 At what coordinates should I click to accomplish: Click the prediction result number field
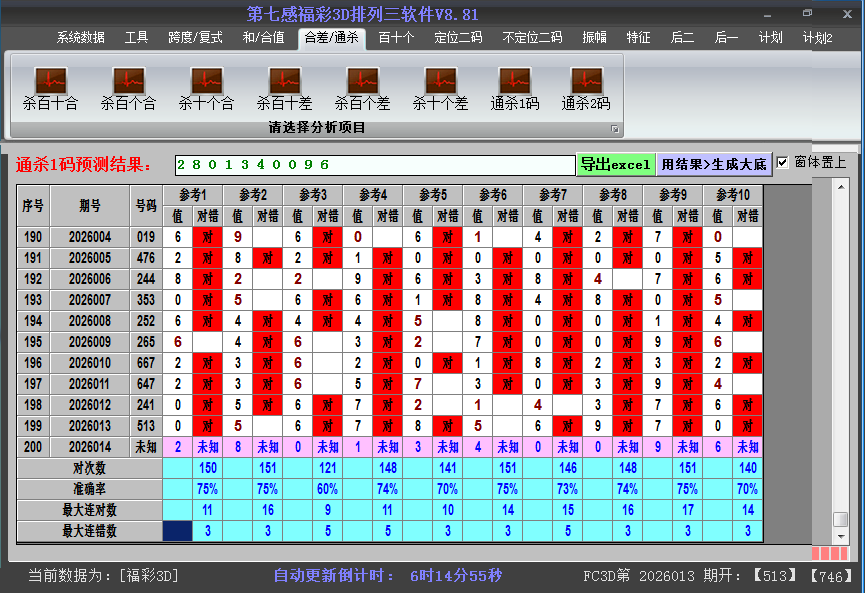(375, 165)
